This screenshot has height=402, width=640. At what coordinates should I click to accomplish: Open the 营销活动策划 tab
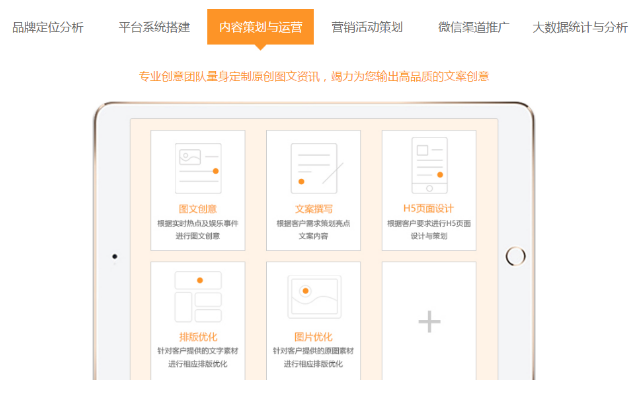(367, 27)
